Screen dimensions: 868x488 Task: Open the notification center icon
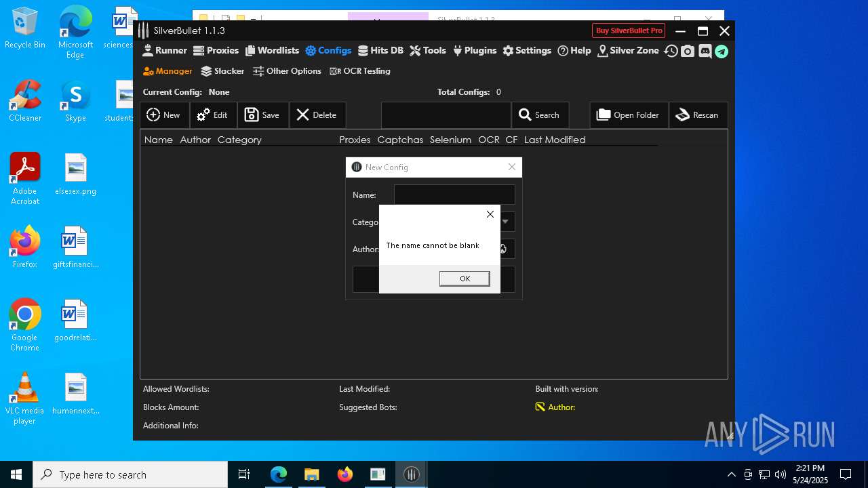coord(846,474)
